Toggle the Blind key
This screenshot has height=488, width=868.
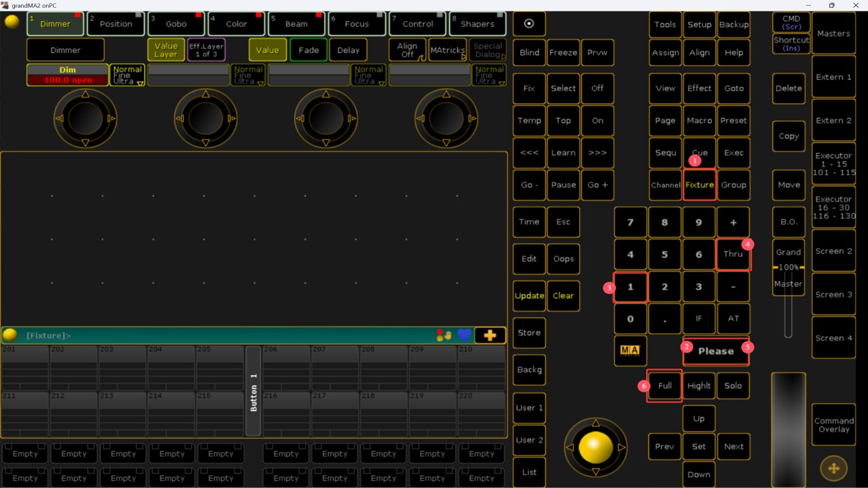pyautogui.click(x=529, y=52)
